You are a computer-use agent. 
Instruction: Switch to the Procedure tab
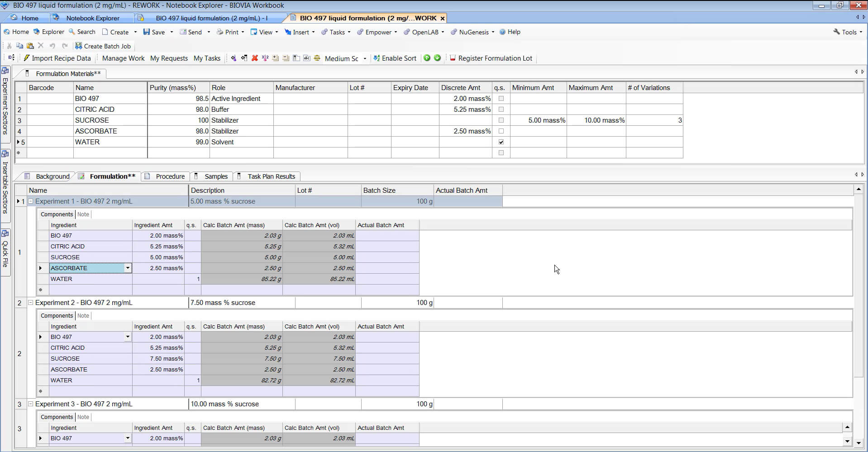pyautogui.click(x=170, y=176)
